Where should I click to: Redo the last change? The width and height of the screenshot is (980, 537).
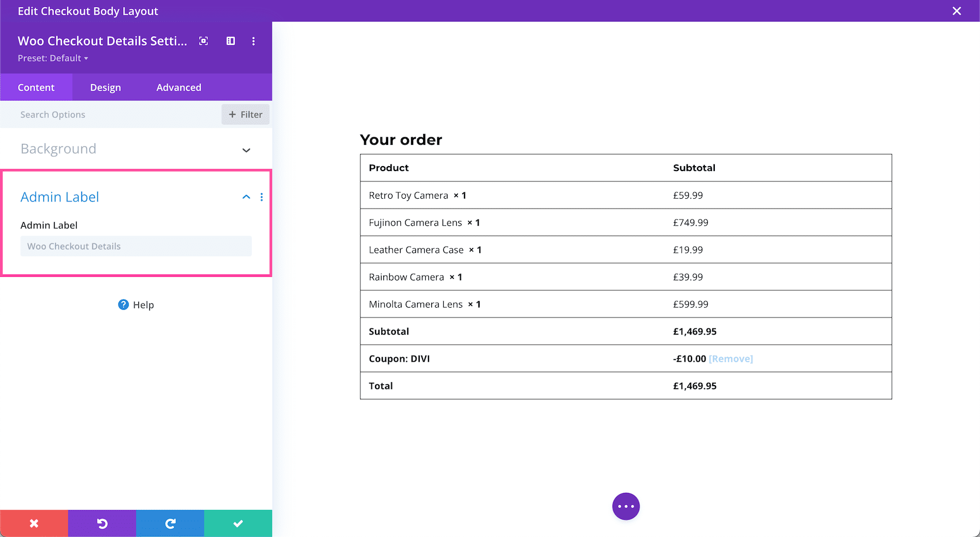(x=170, y=523)
